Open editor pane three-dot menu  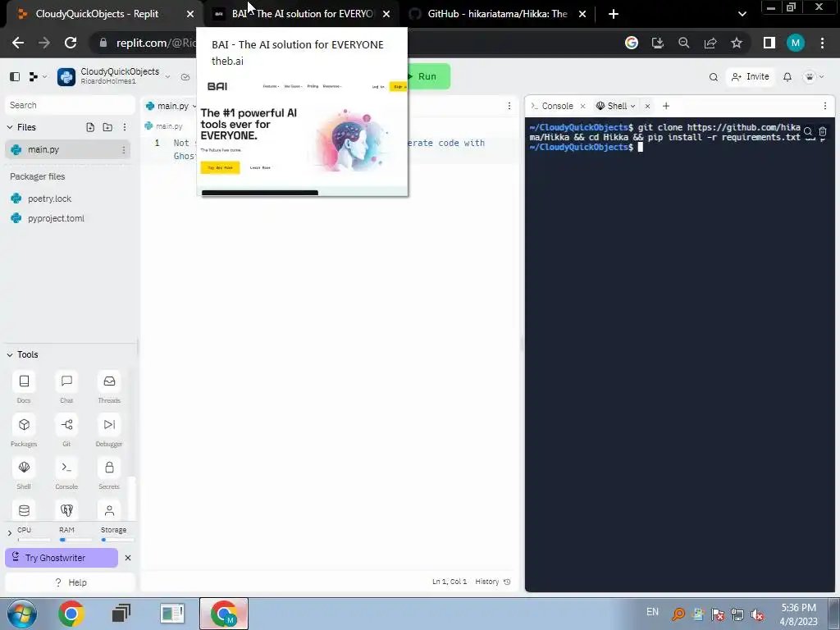509,106
